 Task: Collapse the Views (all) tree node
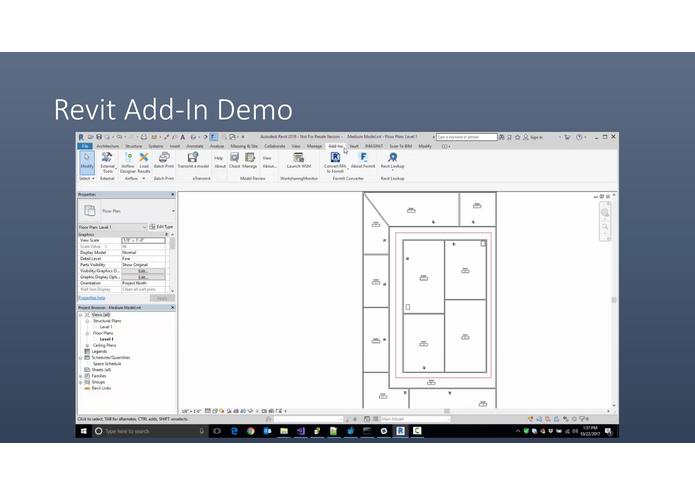pos(81,315)
